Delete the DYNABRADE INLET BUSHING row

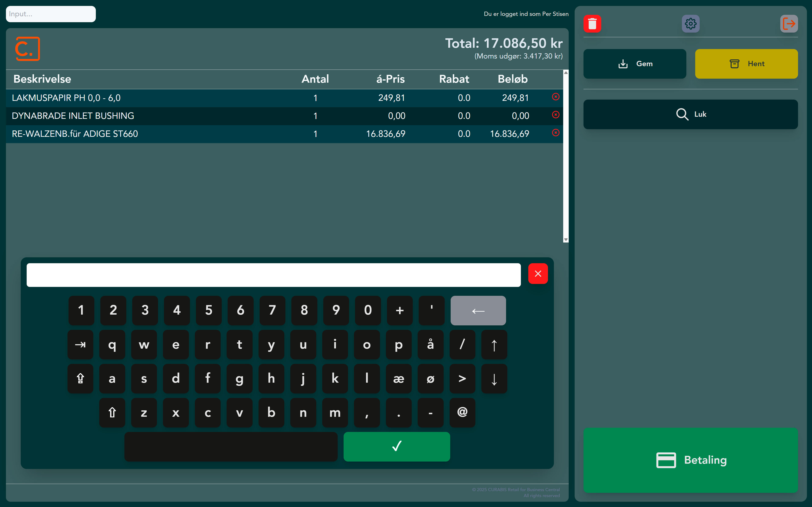pos(556,115)
